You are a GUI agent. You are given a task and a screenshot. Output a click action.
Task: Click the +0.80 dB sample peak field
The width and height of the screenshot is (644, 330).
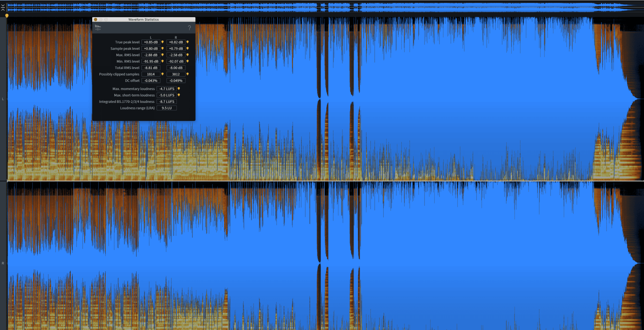[151, 49]
